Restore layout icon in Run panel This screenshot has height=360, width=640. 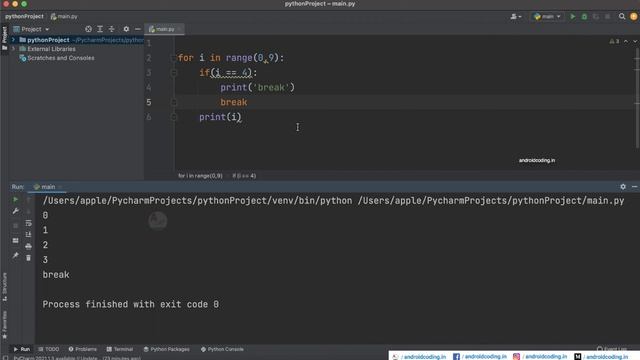coord(16,240)
